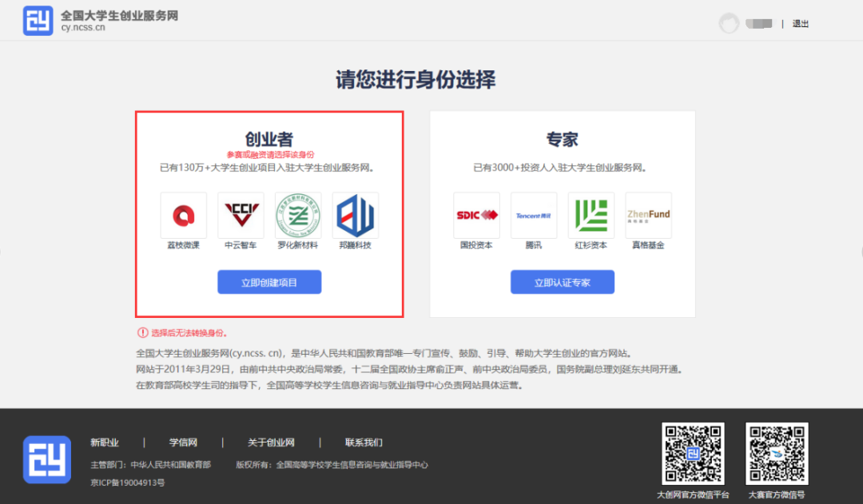Screen dimensions: 863x504
Task: Click the 关于创业网 link
Action: point(272,442)
